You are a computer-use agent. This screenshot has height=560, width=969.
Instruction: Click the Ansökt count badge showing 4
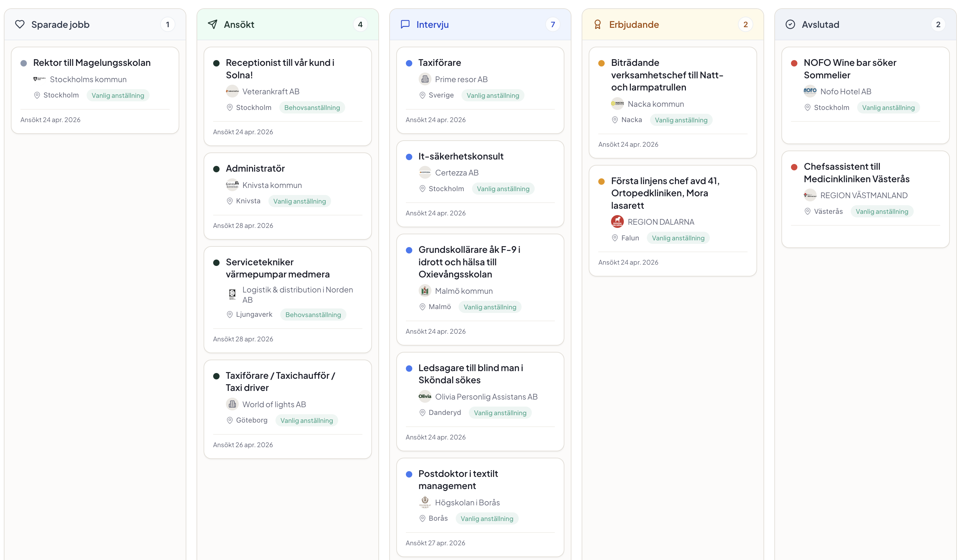tap(360, 25)
